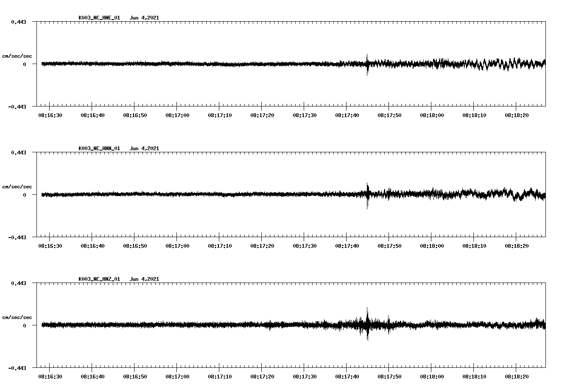Click the 08:17:20 label under the HNZ plot
Viewport: 576px width, 392px height.
click(262, 376)
